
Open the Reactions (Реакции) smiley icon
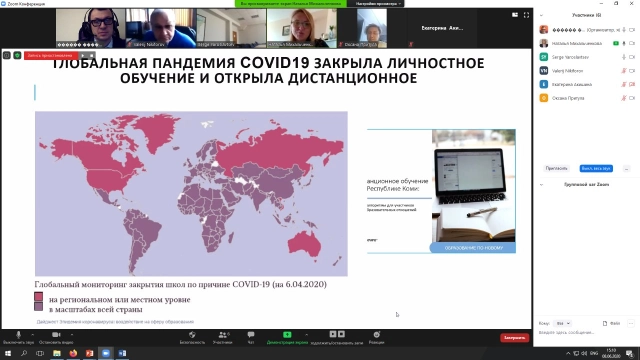(376, 335)
